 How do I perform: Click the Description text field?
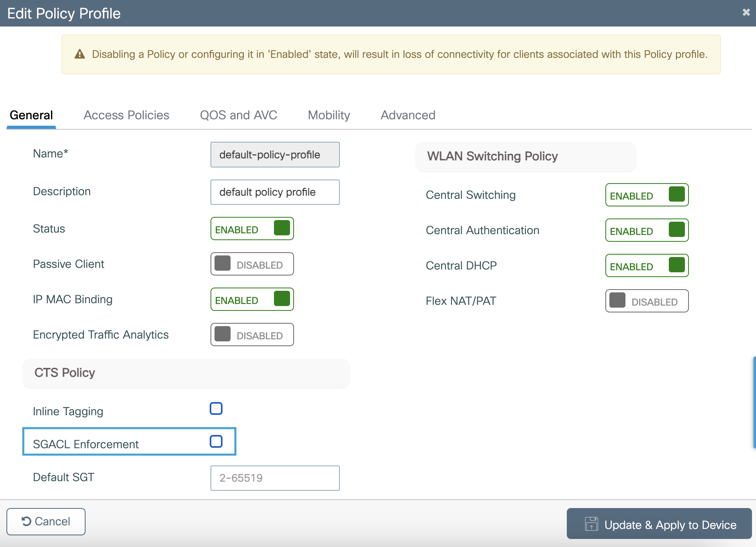(275, 192)
